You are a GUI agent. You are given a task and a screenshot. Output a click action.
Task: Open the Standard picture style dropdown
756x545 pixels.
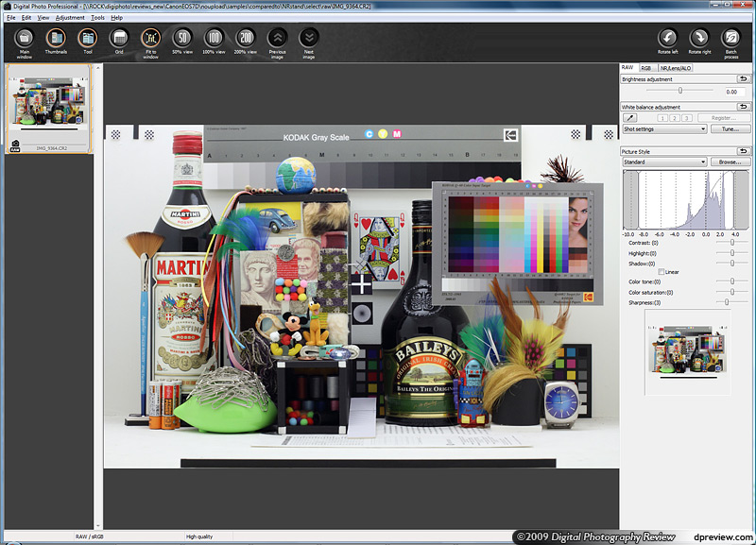664,162
